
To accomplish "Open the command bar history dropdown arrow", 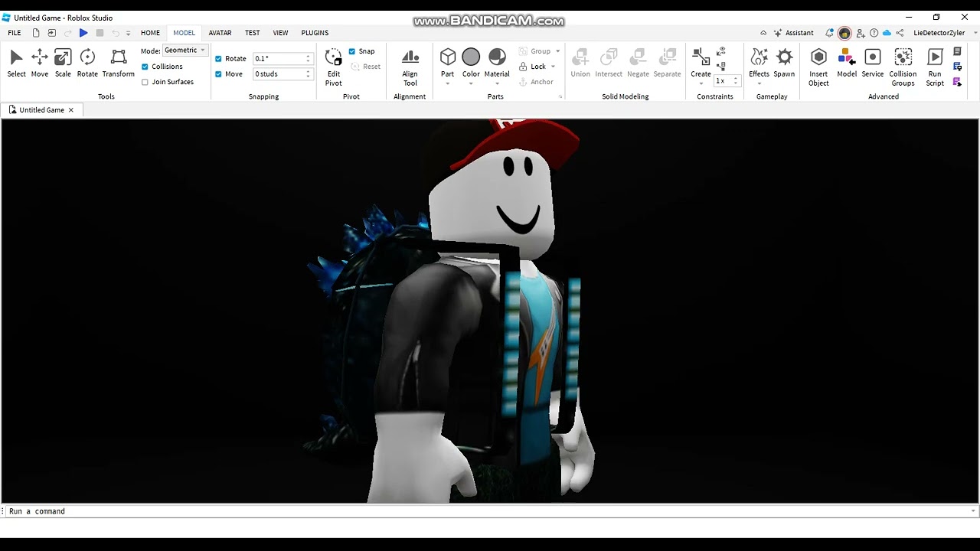I will (x=973, y=511).
